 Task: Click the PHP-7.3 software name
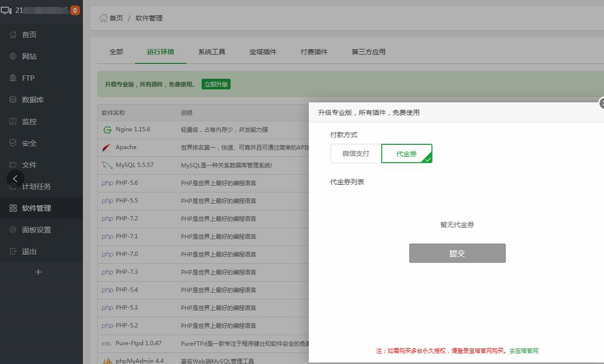click(126, 272)
